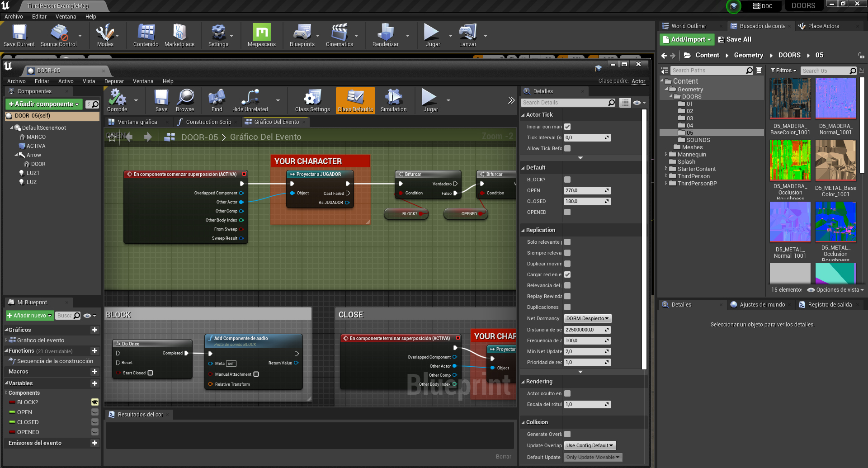Enable the BLOCK? default checkbox
Screen dimensions: 868x468
[567, 180]
